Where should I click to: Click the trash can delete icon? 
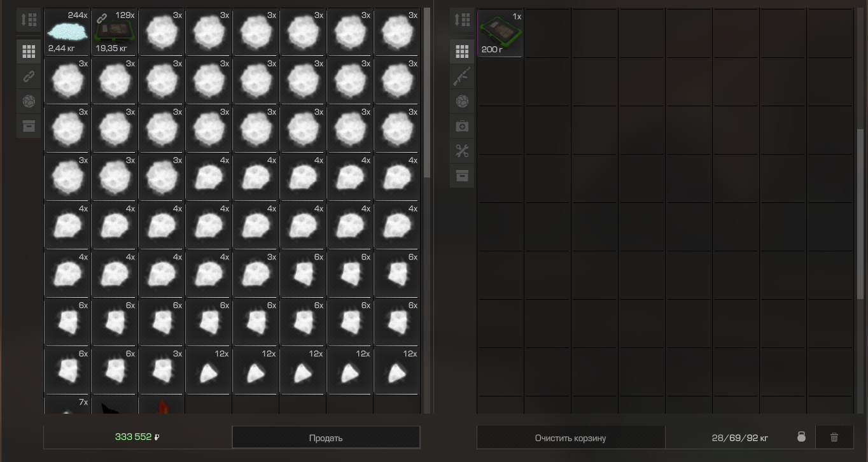(x=834, y=437)
